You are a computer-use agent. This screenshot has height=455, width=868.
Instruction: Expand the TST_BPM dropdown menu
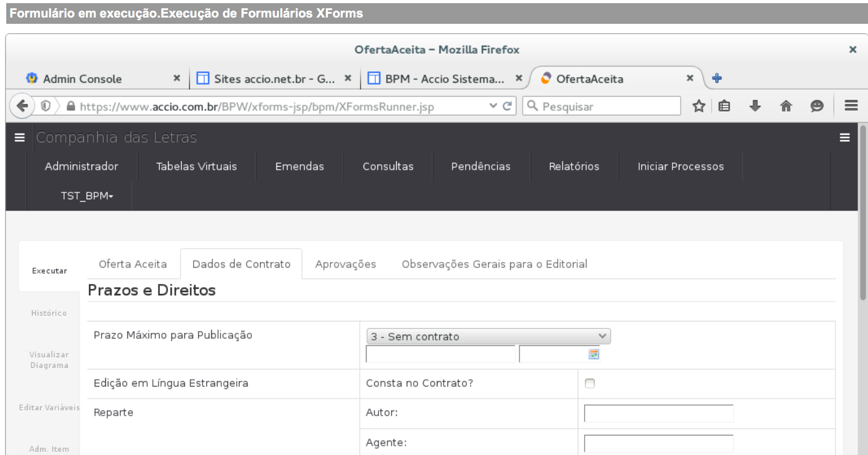[86, 196]
